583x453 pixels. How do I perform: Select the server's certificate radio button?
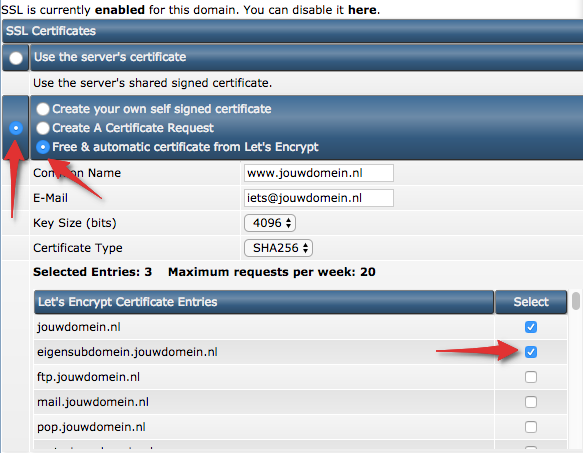click(x=16, y=58)
